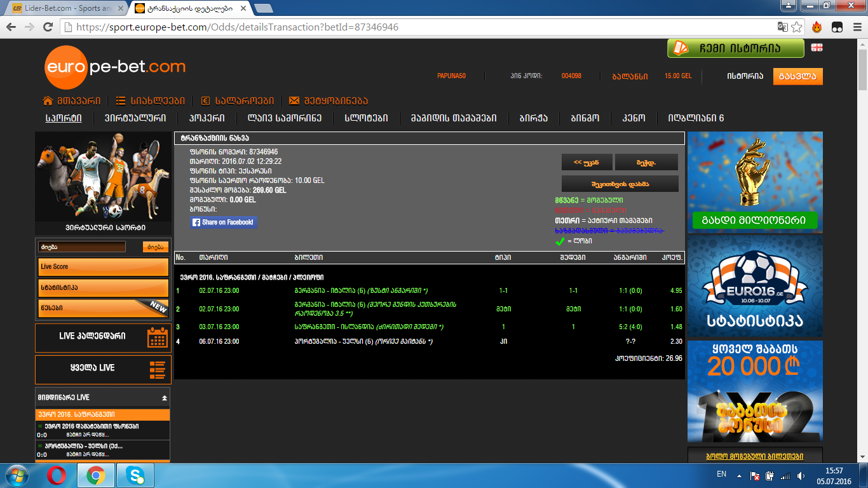Screen dimensions: 868x488
Task: Click the balance value 15.00 GEL
Action: (678, 76)
